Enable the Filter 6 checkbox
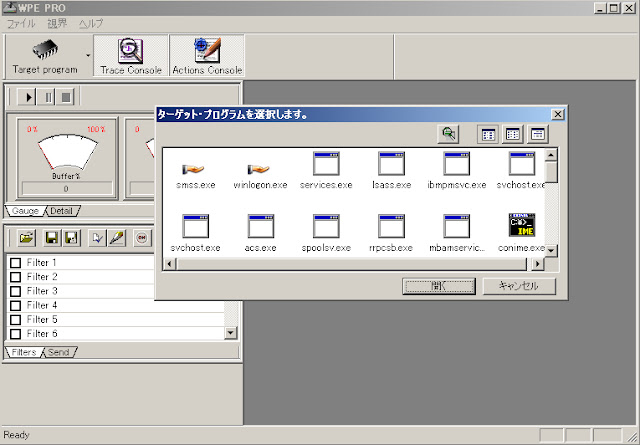Viewport: 640px width, 445px height. pos(16,334)
